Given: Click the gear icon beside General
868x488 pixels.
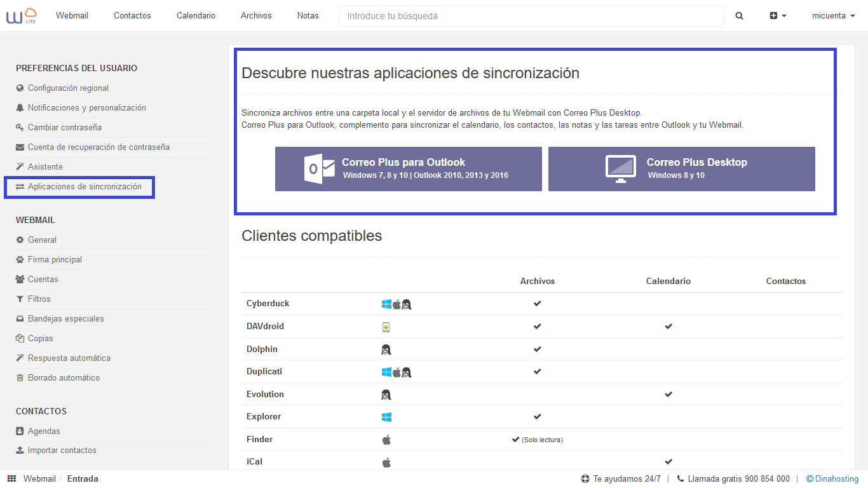Looking at the screenshot, I should point(20,240).
